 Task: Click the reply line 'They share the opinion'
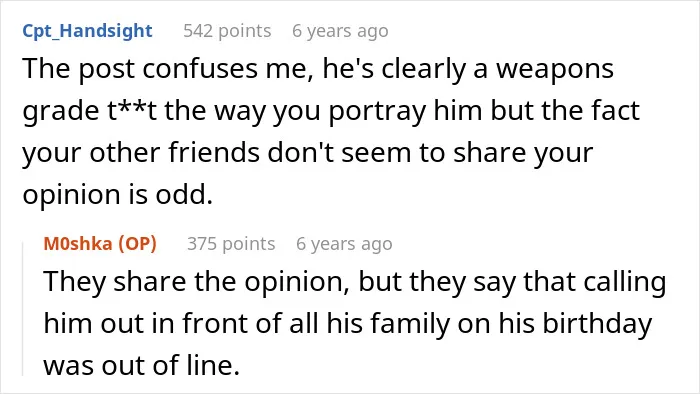[354, 283]
